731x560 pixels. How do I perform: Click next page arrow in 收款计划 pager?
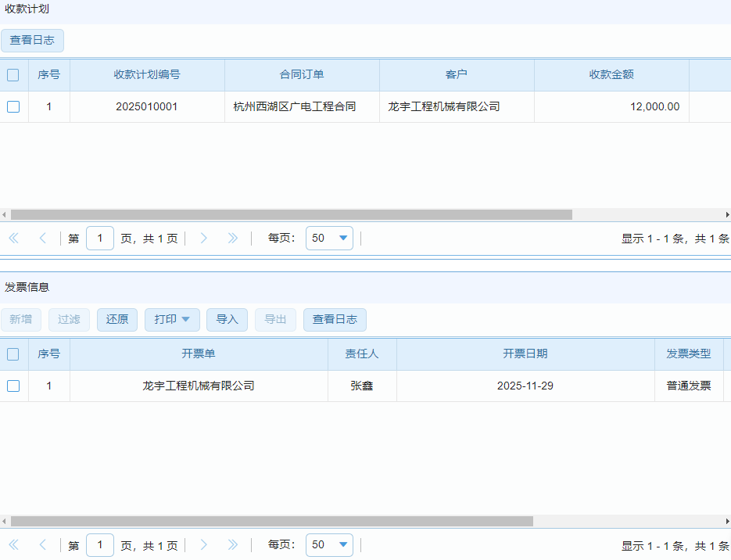click(204, 239)
